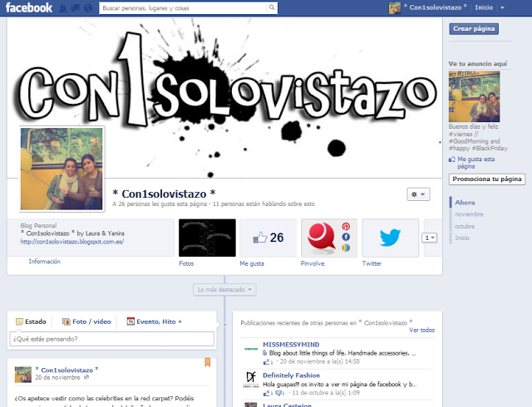Viewport: 532px width, 407px height.
Task: Click the comment icon under Definitely Fashion post
Action: (x=278, y=393)
